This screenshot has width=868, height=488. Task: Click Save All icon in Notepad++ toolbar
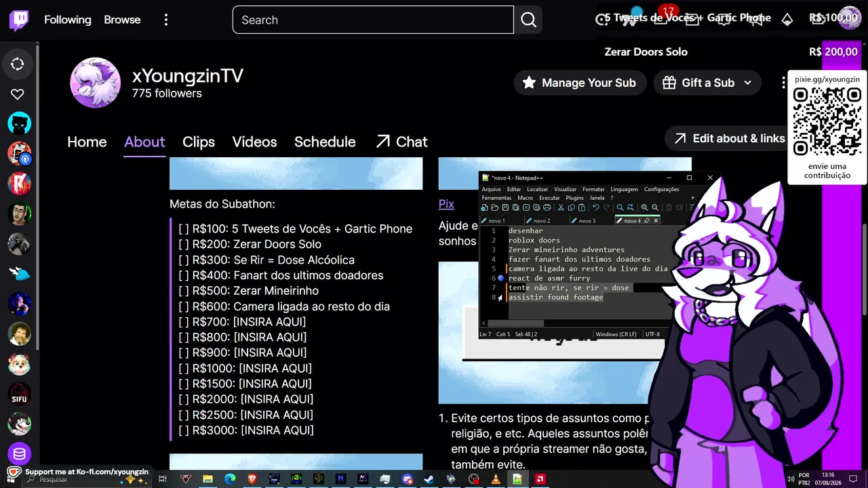pos(515,207)
